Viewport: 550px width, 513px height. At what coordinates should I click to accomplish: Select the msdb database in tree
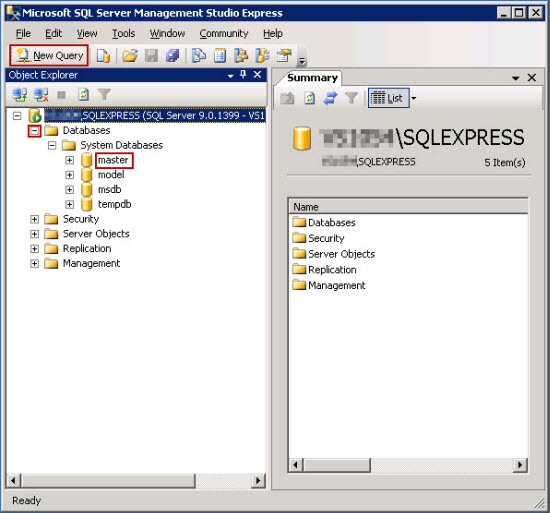[109, 189]
